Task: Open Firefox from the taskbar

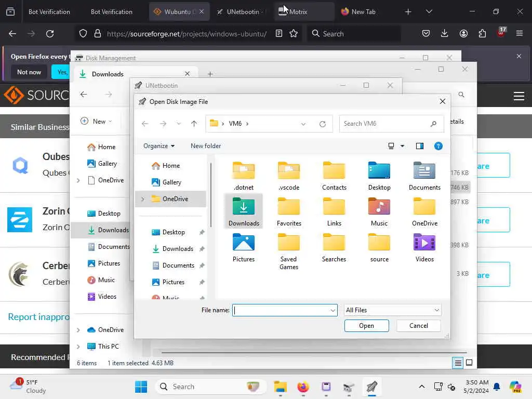Action: click(x=303, y=387)
